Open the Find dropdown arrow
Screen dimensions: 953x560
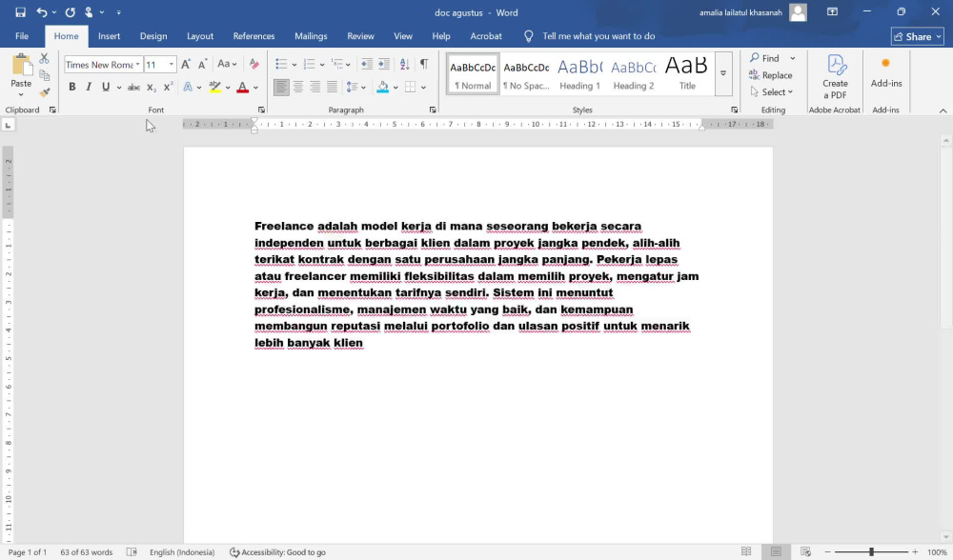[x=793, y=58]
